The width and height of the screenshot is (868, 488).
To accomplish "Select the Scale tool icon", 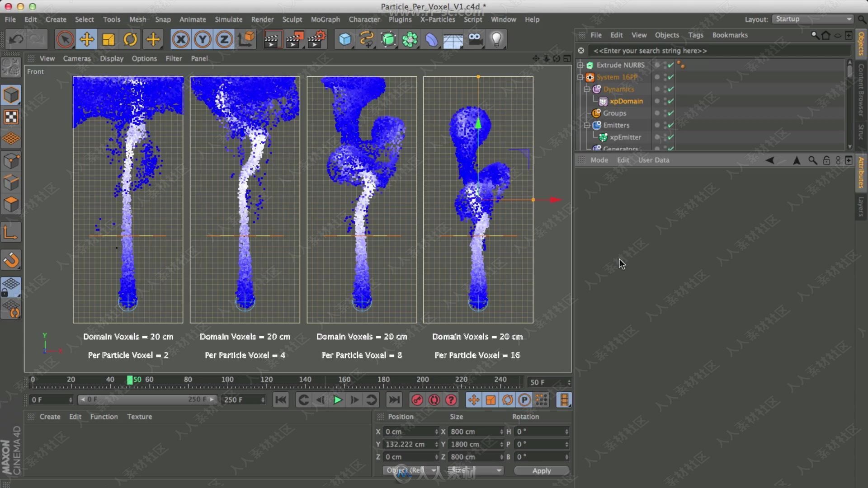I will [x=109, y=39].
